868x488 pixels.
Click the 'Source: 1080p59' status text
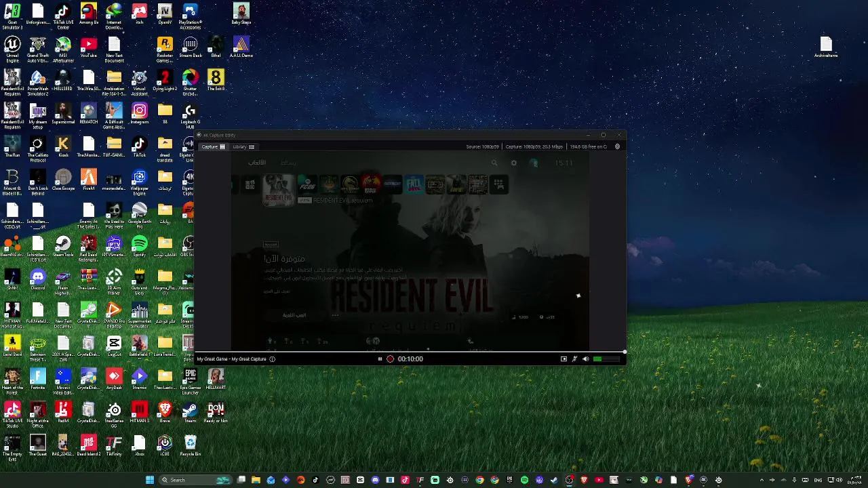(x=482, y=146)
